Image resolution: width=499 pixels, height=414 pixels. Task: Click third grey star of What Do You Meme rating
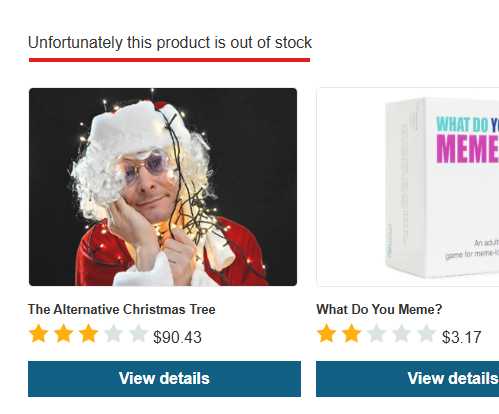tap(376, 333)
